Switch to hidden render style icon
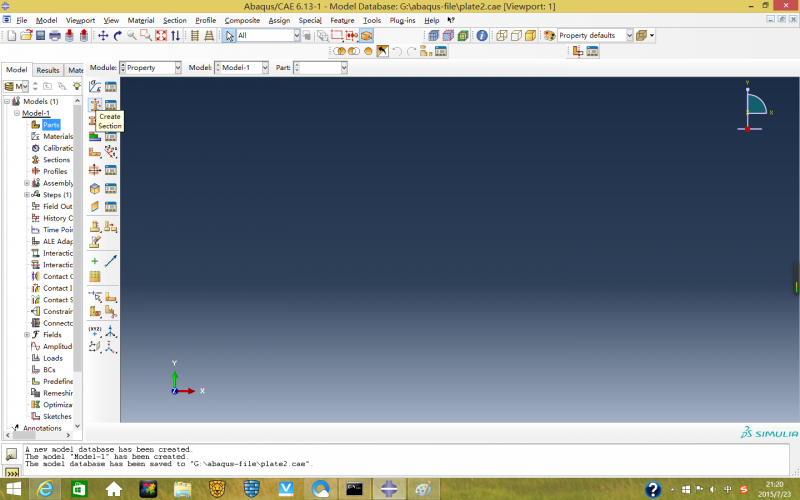The height and width of the screenshot is (500, 800). point(516,35)
